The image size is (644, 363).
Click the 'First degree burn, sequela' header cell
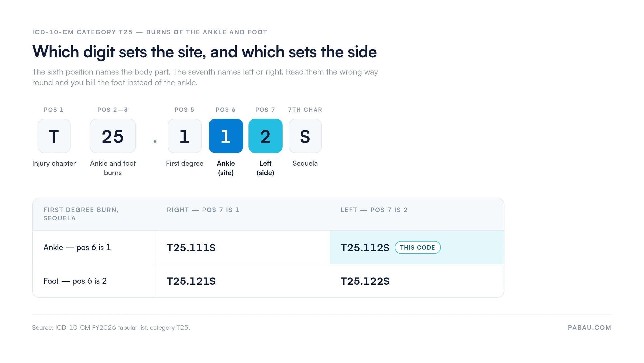(81, 214)
